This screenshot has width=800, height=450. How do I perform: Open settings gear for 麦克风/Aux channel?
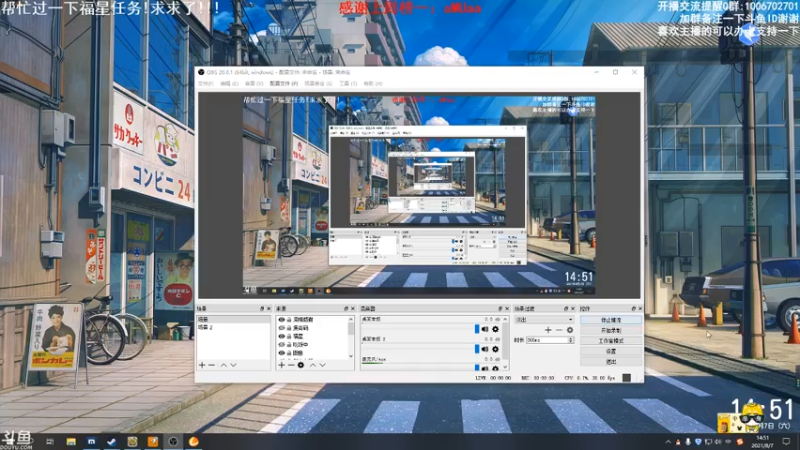495,368
